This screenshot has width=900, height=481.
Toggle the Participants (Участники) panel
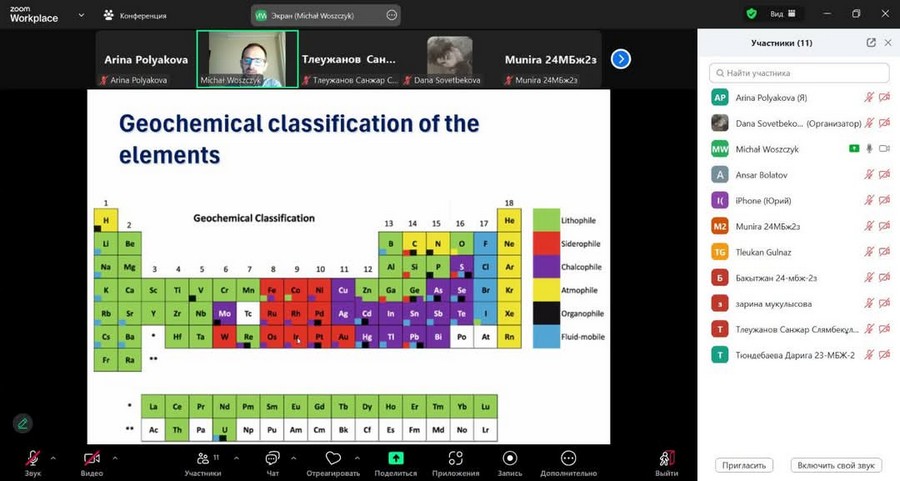tap(202, 459)
